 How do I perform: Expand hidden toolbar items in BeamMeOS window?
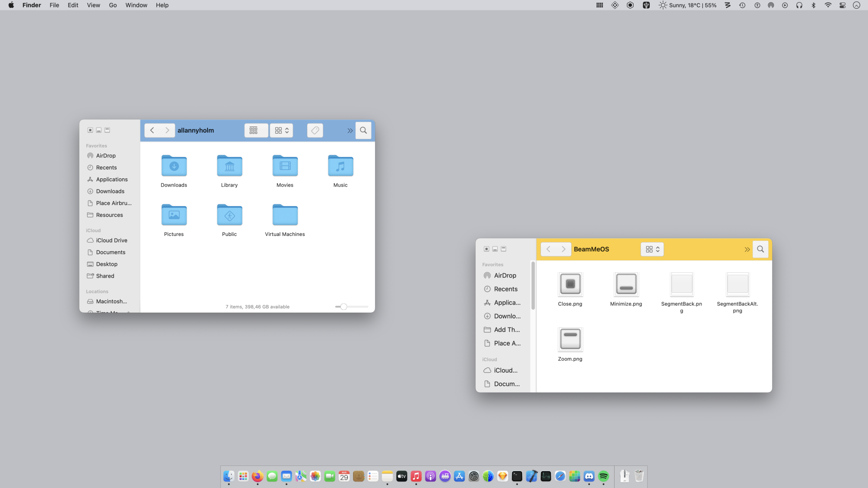pyautogui.click(x=747, y=249)
